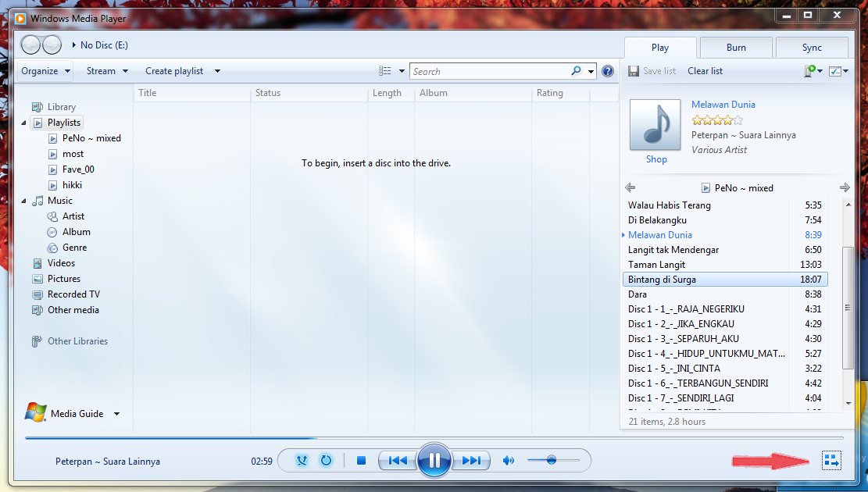Viewport: 868px width, 492px height.
Task: Click Clear list button
Action: point(705,71)
